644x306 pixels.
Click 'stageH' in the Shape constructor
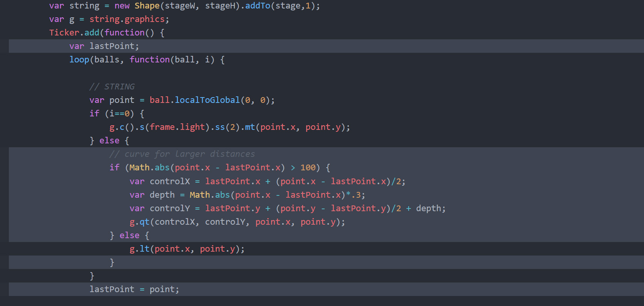coord(220,6)
